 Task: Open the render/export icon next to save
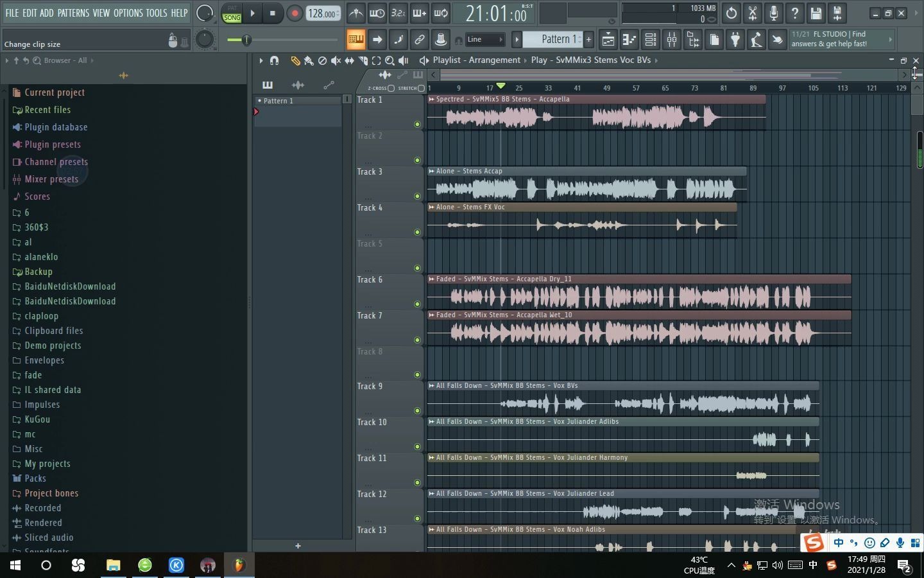point(837,13)
